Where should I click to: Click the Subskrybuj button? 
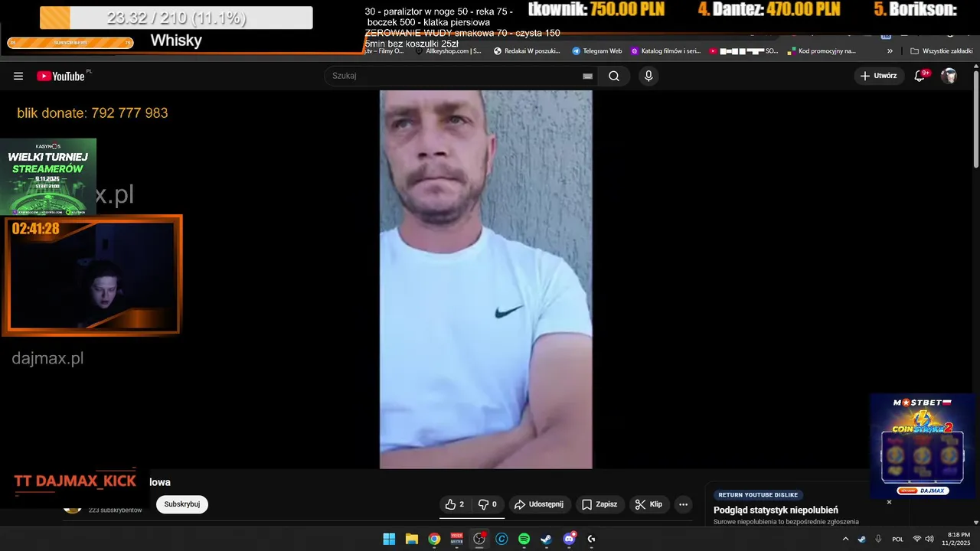click(182, 504)
